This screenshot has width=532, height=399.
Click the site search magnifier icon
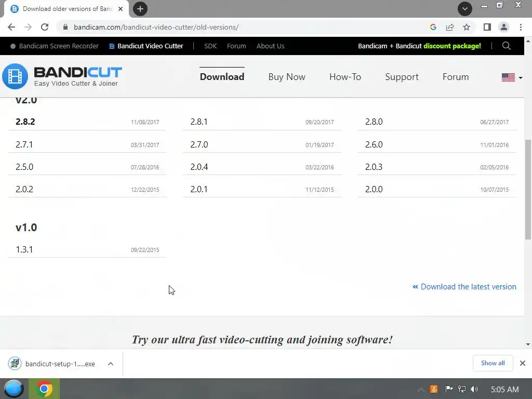coord(506,46)
